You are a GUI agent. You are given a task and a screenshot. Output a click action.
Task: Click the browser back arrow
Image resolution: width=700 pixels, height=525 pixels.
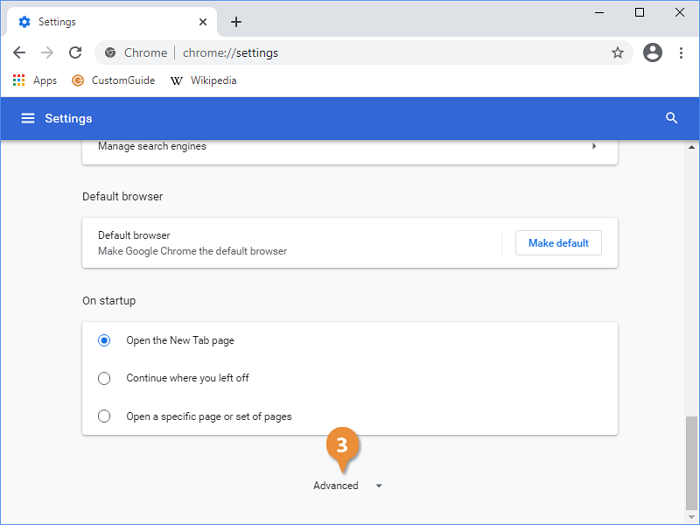coord(19,53)
